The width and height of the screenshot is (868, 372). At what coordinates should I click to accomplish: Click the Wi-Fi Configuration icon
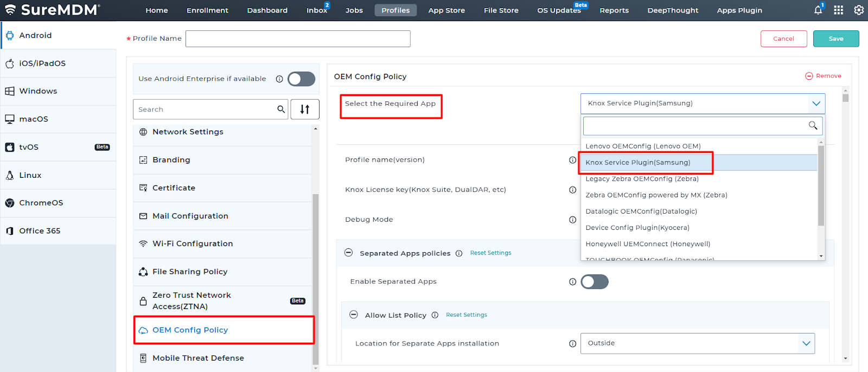coord(143,244)
